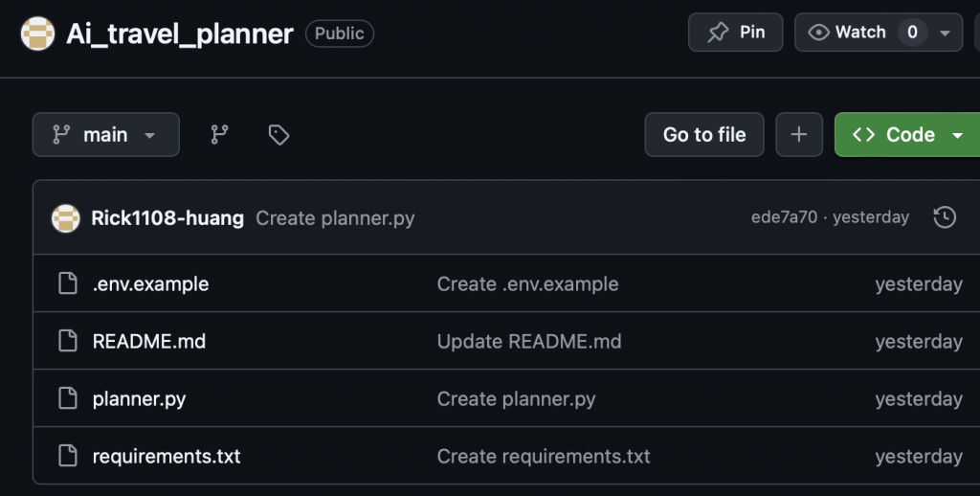
Task: Open commit history clock icon
Action: 944,217
